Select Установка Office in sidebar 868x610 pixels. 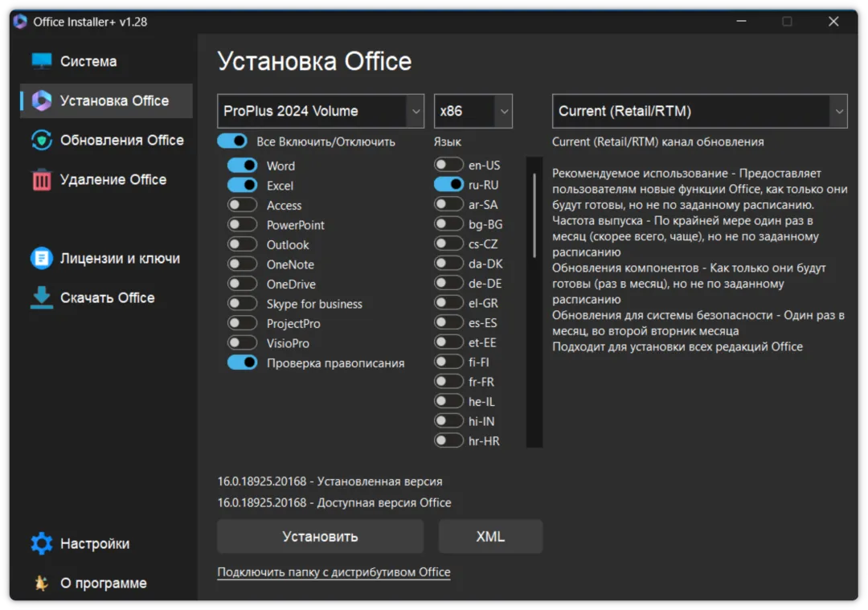[106, 100]
